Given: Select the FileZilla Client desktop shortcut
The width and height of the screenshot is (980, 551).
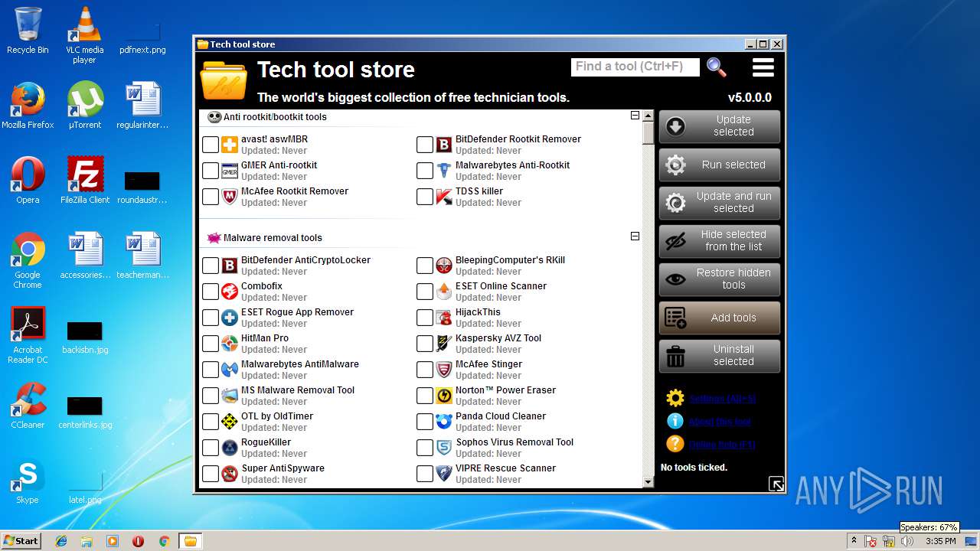Looking at the screenshot, I should 85,181.
